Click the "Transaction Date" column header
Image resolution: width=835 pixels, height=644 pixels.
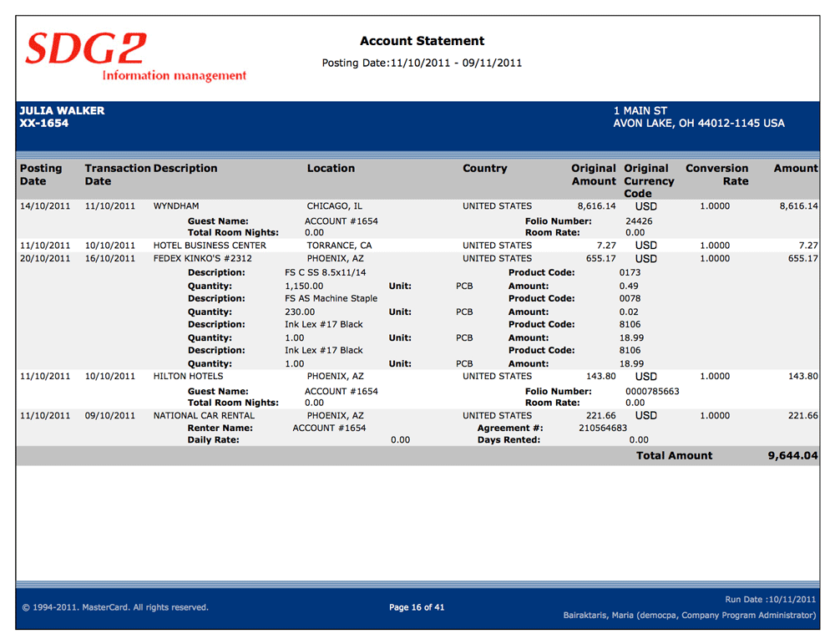[118, 175]
